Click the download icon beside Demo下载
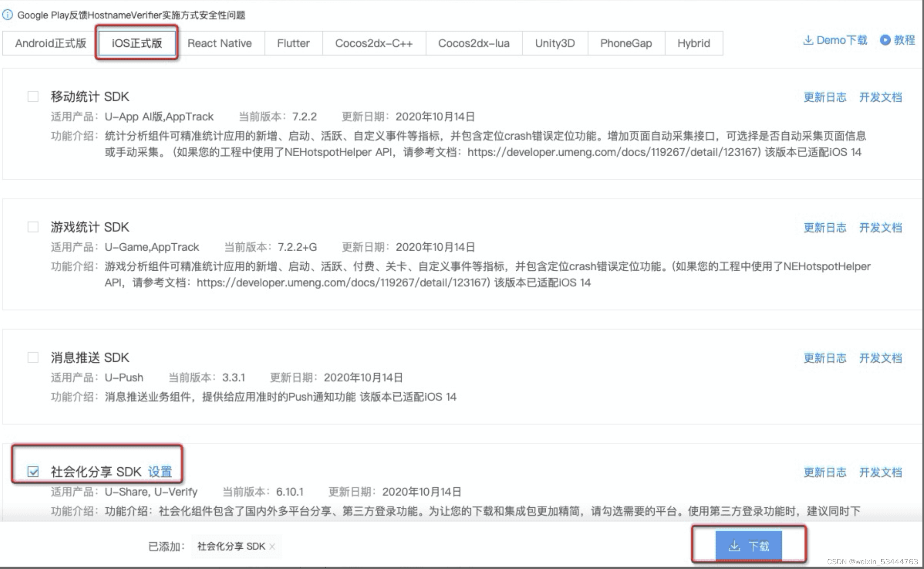Screen dimensions: 924x569 [809, 40]
